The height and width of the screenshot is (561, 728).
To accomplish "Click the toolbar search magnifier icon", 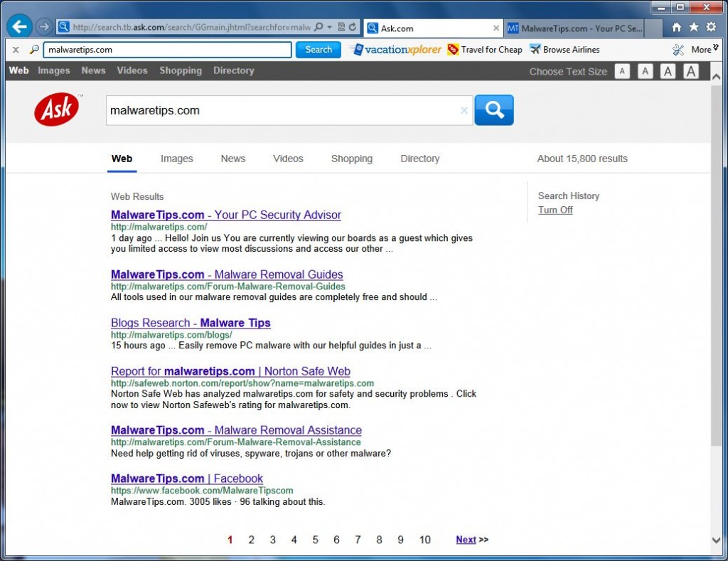I will click(34, 49).
